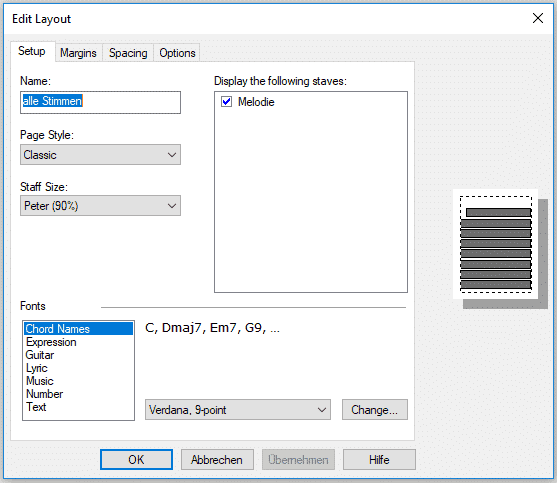This screenshot has height=483, width=557.
Task: Click into the Name input field
Action: pyautogui.click(x=100, y=103)
